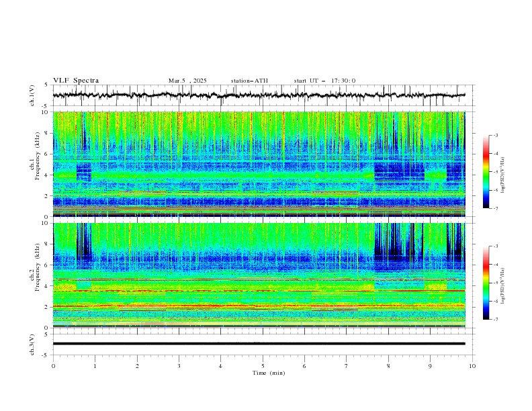Click the ch.2 PSD color scale bar

tap(486, 283)
